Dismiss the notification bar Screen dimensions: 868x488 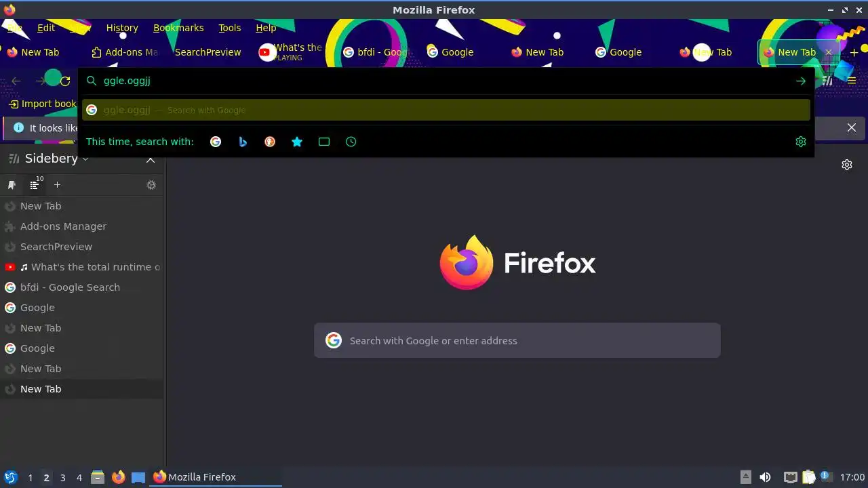(852, 127)
